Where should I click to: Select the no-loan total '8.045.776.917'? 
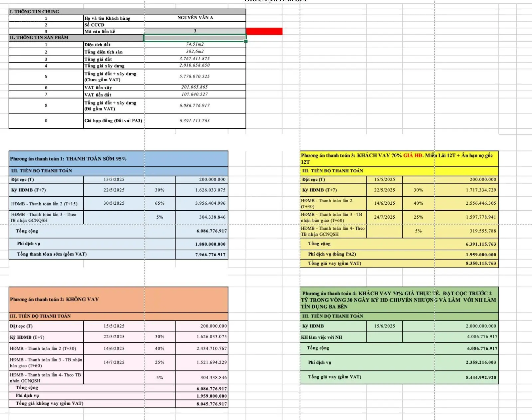202,404
